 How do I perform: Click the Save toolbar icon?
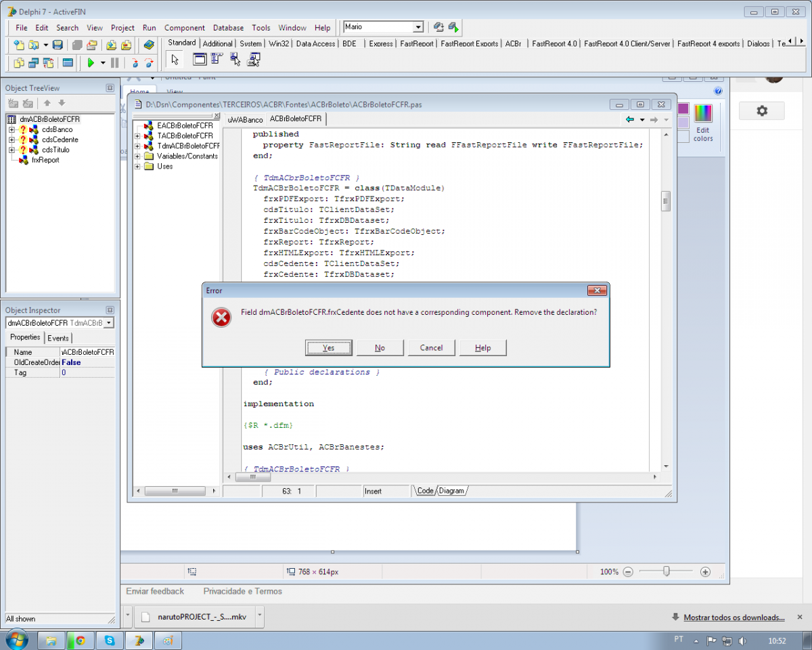(x=58, y=45)
